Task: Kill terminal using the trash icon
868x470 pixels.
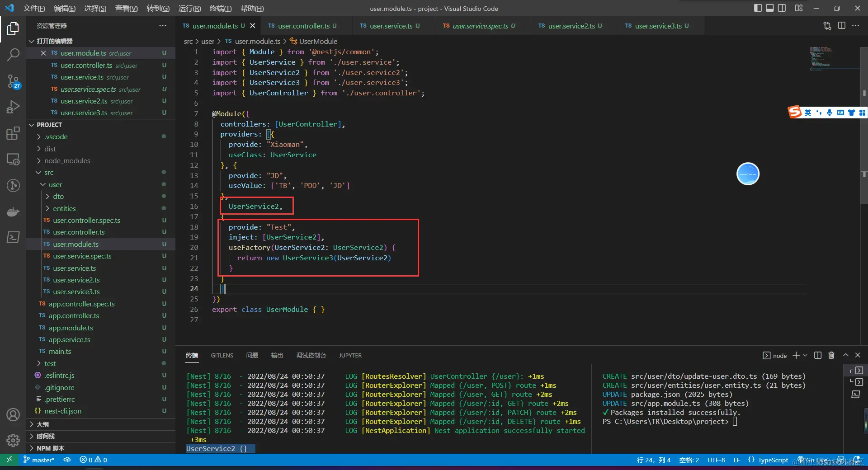Action: click(831, 355)
